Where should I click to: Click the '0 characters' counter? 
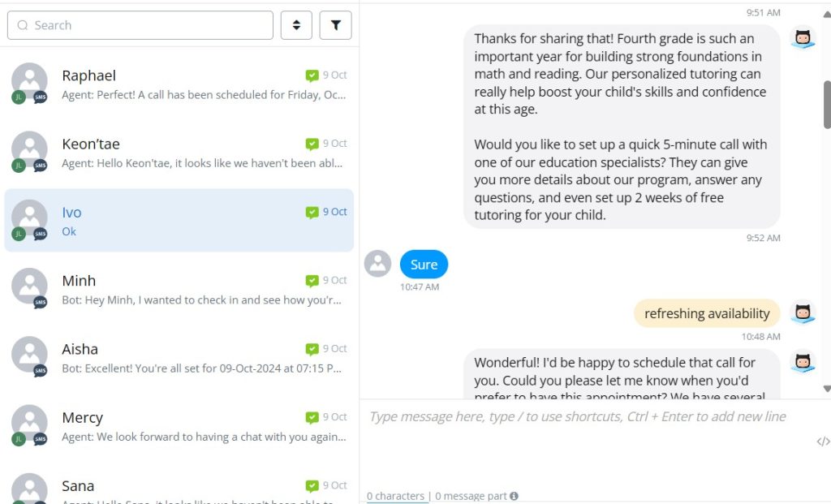(395, 496)
